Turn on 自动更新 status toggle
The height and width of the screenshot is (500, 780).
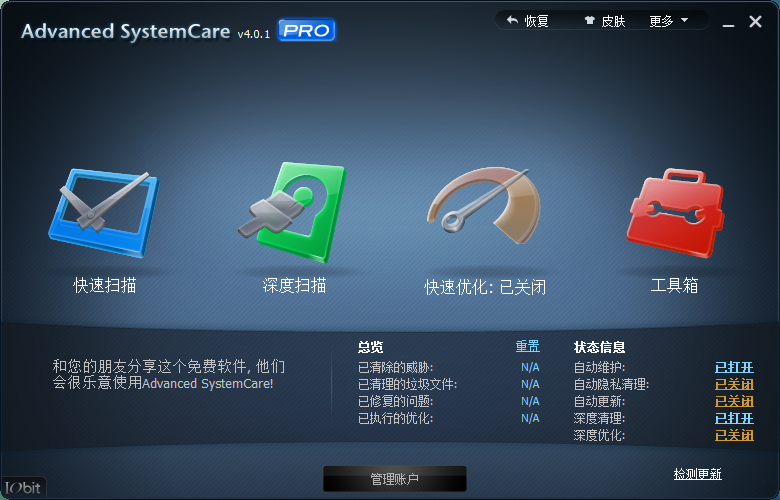[x=734, y=401]
